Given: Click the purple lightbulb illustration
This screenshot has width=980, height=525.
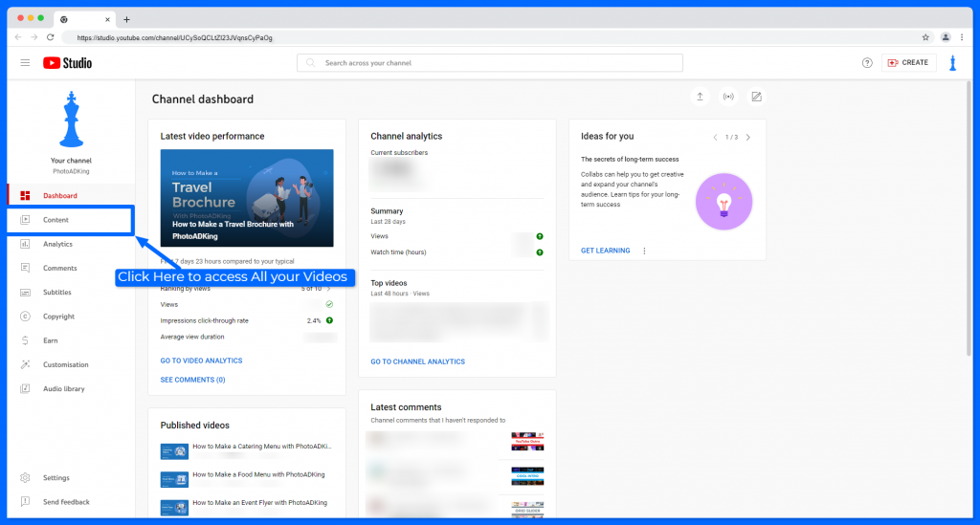Looking at the screenshot, I should (x=724, y=202).
